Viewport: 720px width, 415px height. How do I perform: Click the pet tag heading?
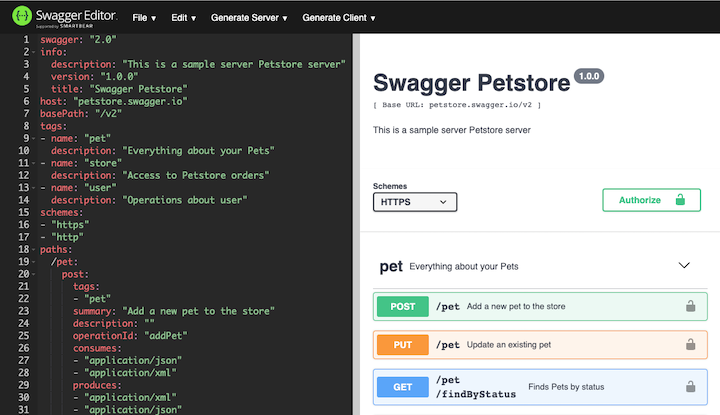pyautogui.click(x=391, y=267)
